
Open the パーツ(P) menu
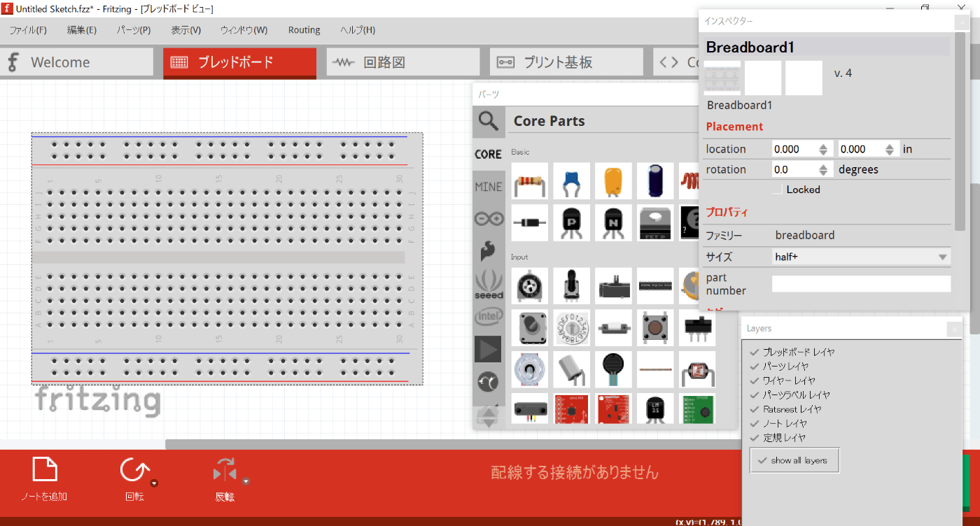pos(134,30)
